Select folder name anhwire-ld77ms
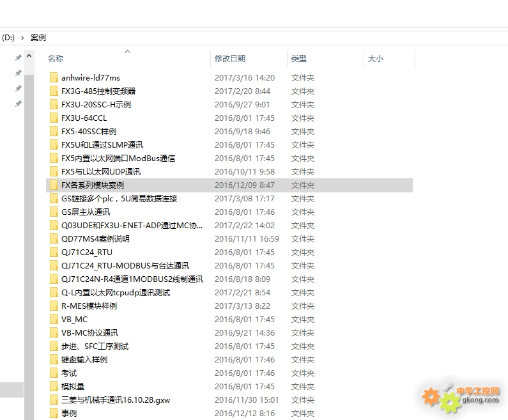 [x=91, y=78]
